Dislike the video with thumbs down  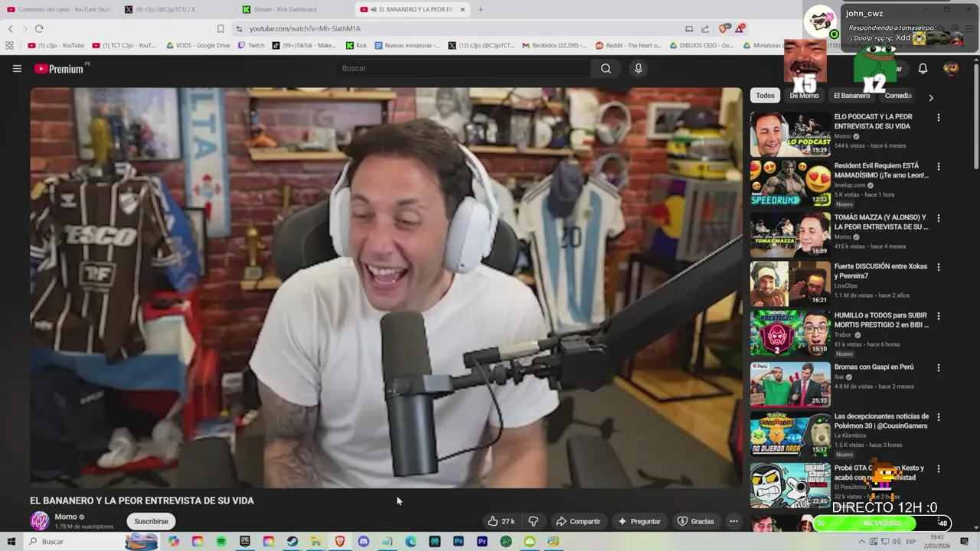click(534, 521)
